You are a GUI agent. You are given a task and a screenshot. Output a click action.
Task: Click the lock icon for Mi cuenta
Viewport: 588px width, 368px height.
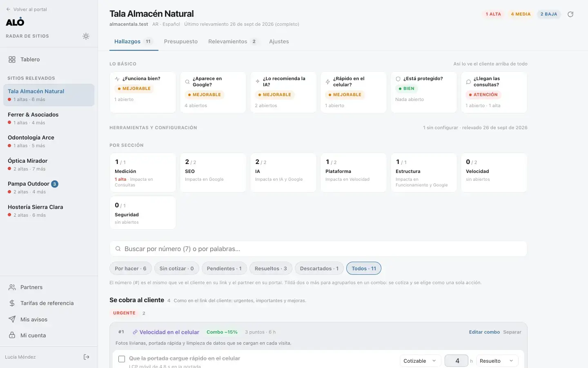(12, 335)
